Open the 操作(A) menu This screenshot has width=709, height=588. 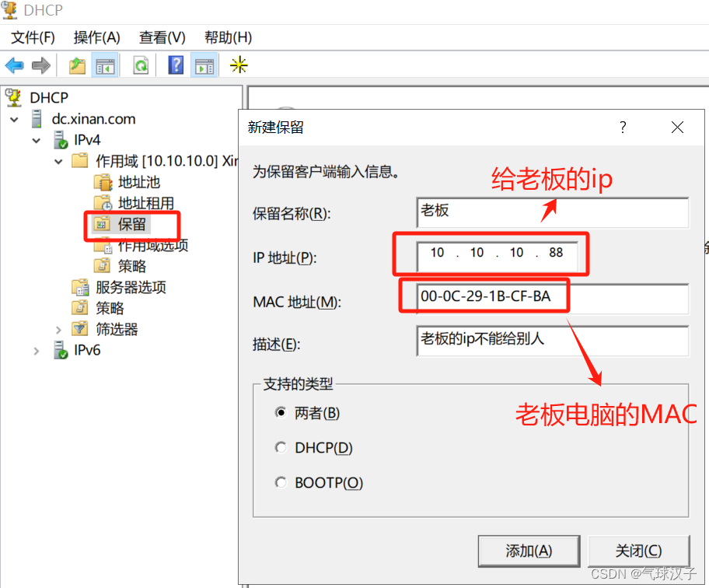click(x=96, y=37)
